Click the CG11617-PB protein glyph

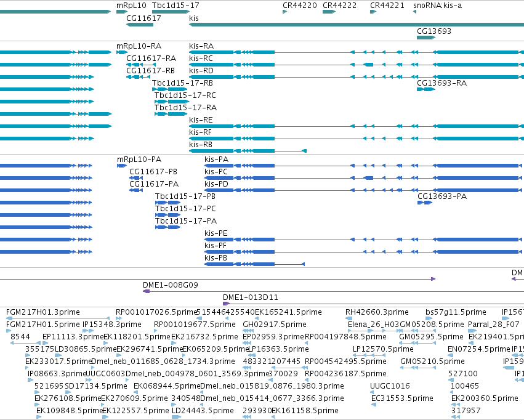pyautogui.click(x=136, y=178)
